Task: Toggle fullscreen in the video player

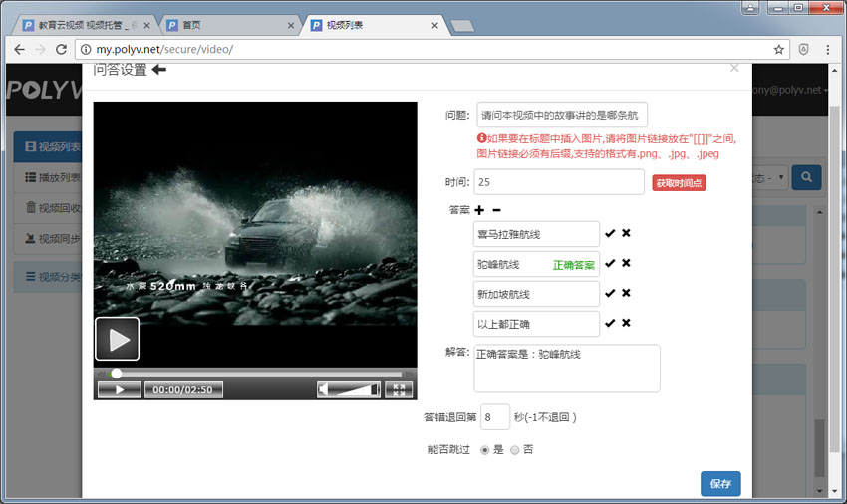Action: click(x=398, y=389)
